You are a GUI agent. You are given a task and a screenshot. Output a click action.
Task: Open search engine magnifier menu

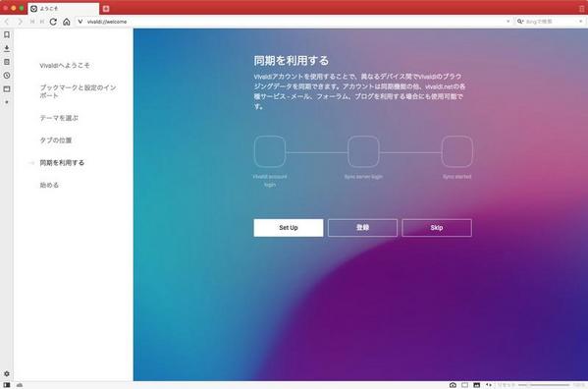(x=520, y=22)
